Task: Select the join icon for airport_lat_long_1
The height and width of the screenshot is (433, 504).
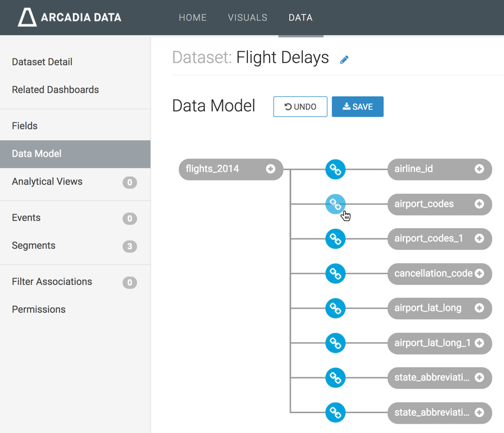Action: click(335, 343)
